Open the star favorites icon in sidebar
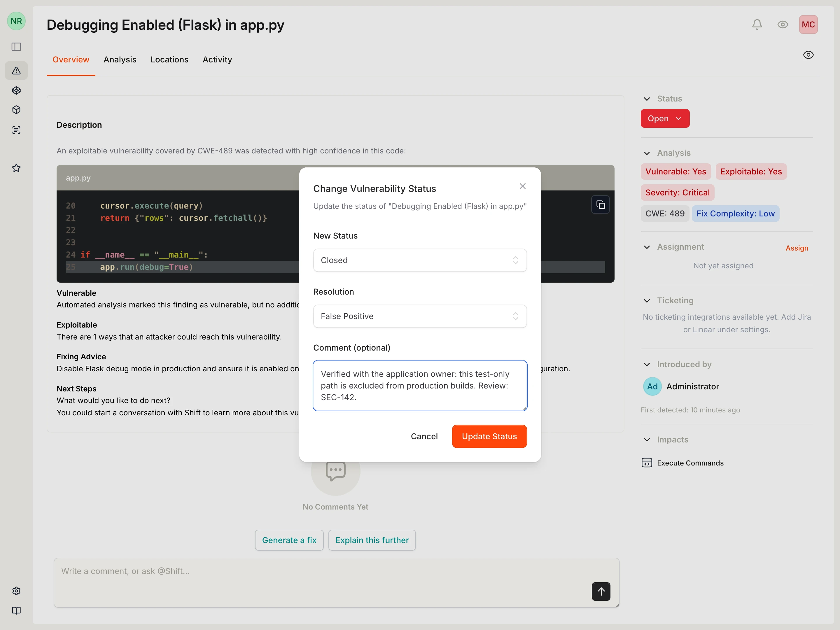840x630 pixels. click(16, 168)
